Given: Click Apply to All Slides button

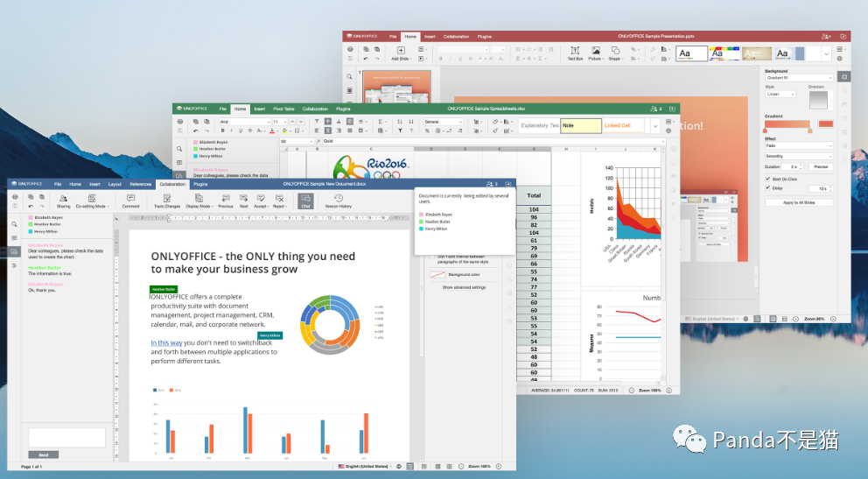Looking at the screenshot, I should coord(798,202).
